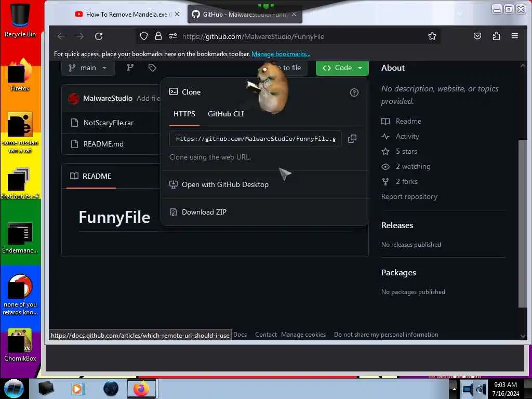This screenshot has width=532, height=399.
Task: Open clone help question mark
Action: click(354, 92)
